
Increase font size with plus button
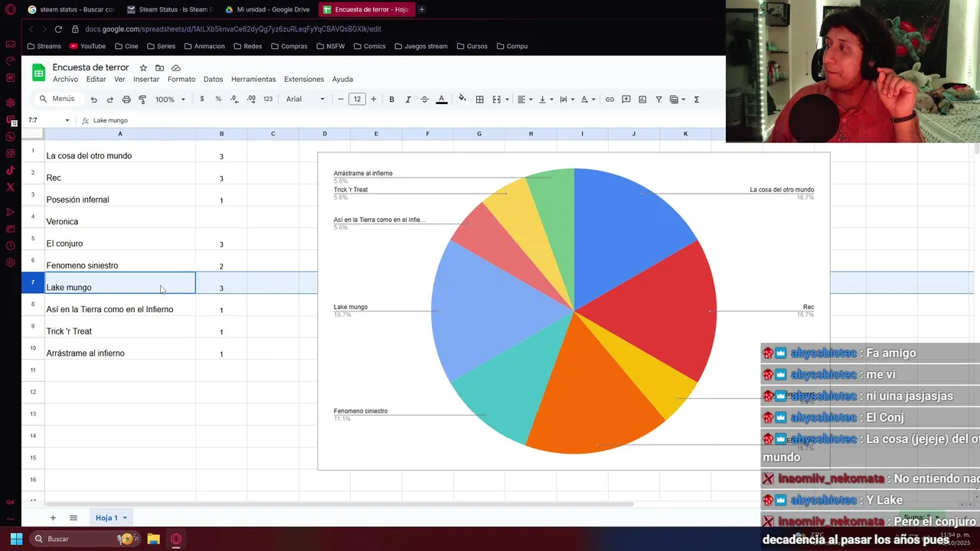pos(374,99)
